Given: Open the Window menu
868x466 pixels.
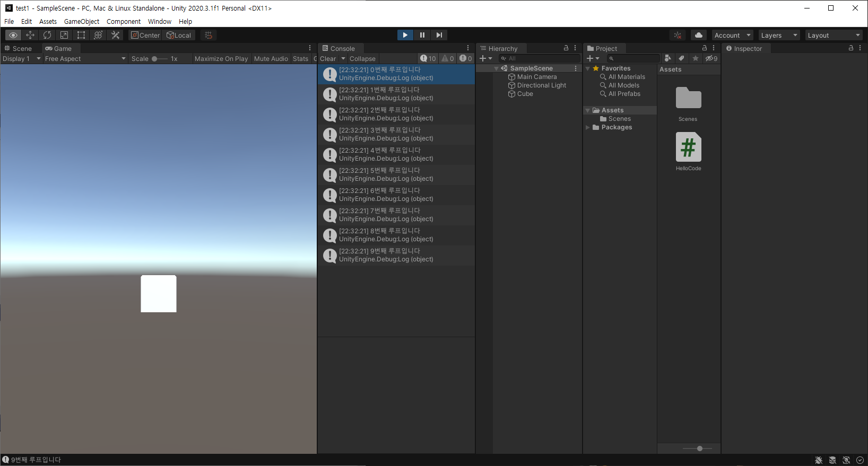Looking at the screenshot, I should pyautogui.click(x=160, y=21).
